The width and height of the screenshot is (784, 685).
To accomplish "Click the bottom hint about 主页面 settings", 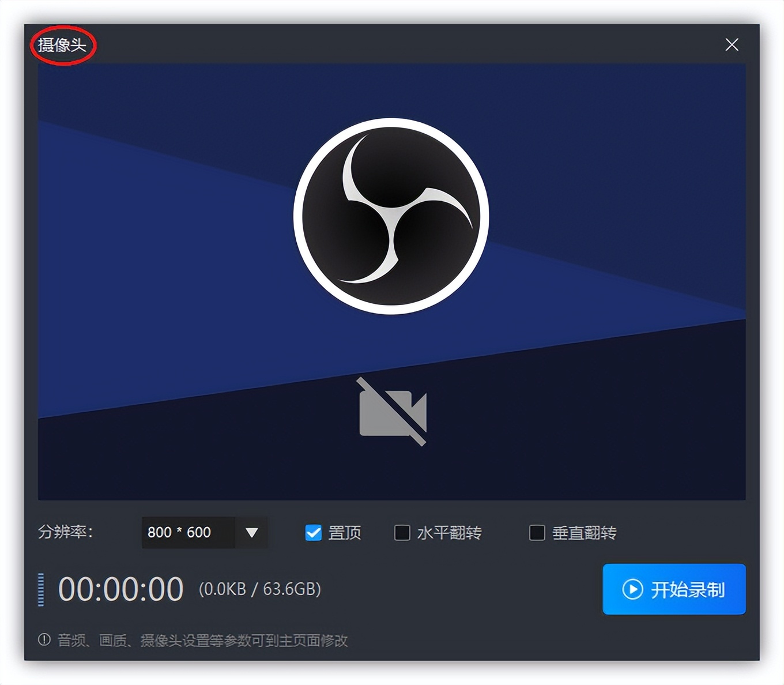I will [x=202, y=640].
